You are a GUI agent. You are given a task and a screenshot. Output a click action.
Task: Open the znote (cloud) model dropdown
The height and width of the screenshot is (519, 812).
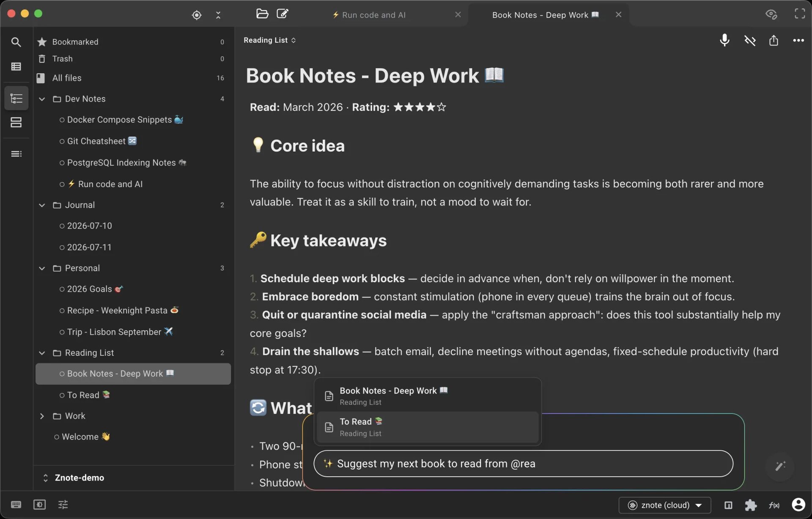tap(664, 505)
